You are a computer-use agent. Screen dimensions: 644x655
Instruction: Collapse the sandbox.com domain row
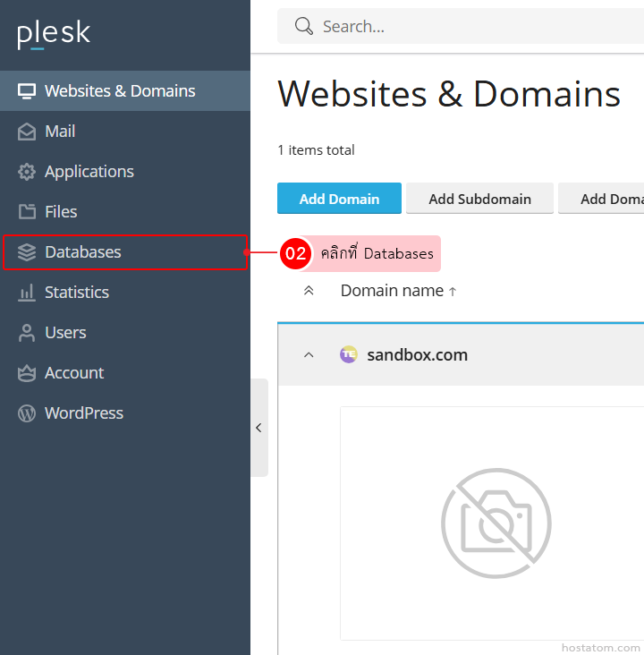(309, 355)
